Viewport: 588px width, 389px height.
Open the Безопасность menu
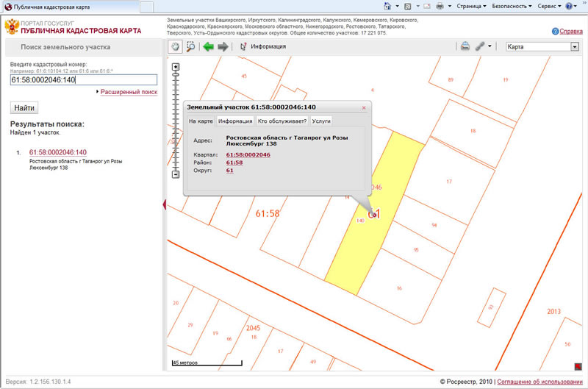pos(512,6)
